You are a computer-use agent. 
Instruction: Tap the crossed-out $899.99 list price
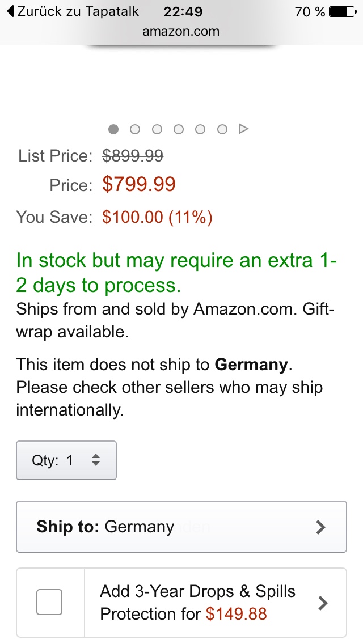click(133, 155)
